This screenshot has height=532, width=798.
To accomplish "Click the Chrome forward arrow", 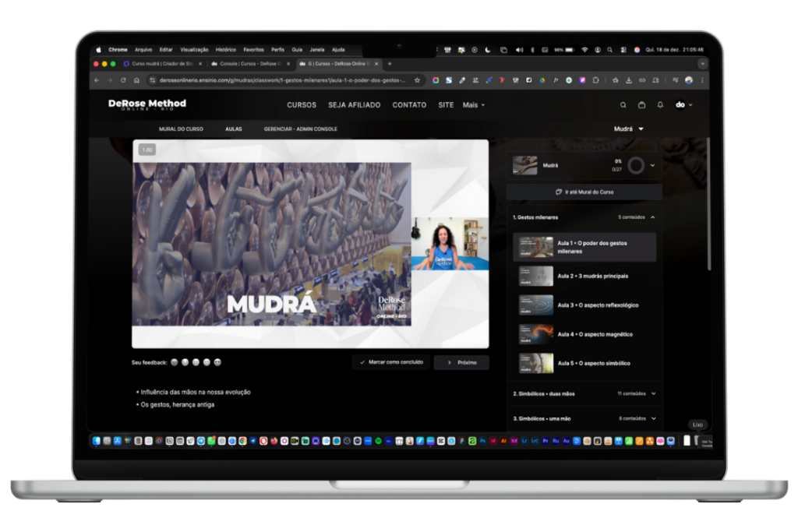I will [109, 80].
